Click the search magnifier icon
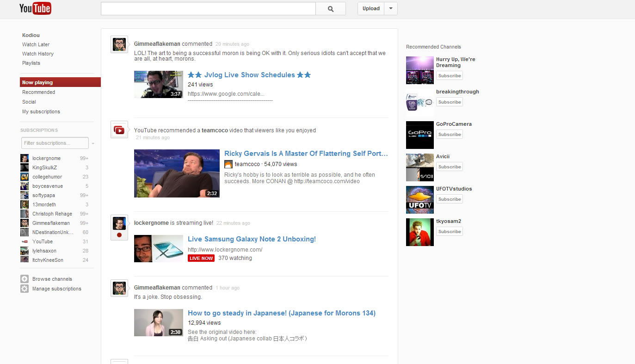The height and width of the screenshot is (364, 635). coord(330,8)
